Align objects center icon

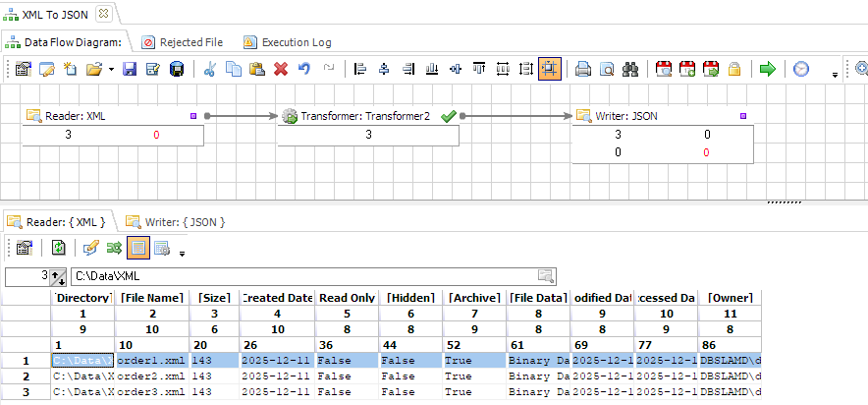pos(384,69)
